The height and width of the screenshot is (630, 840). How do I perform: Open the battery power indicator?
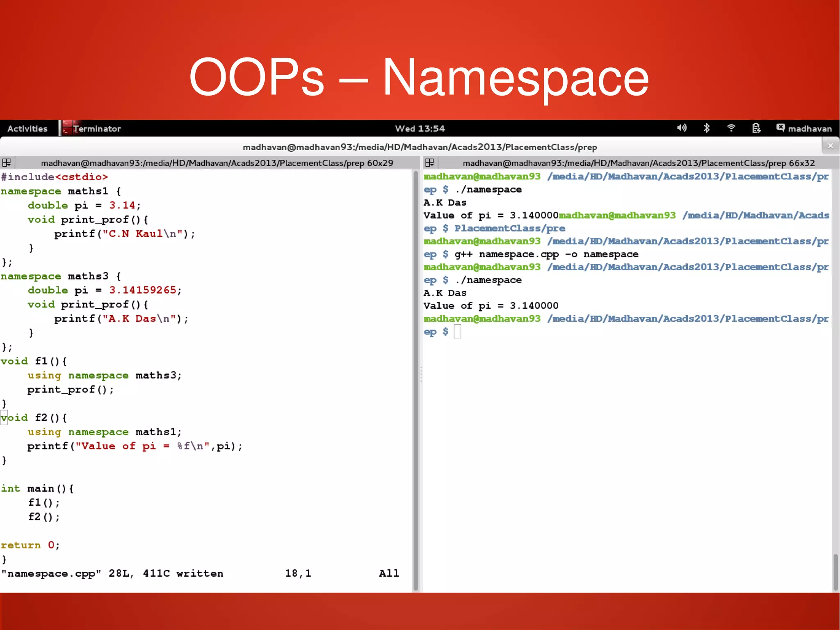pyautogui.click(x=756, y=128)
